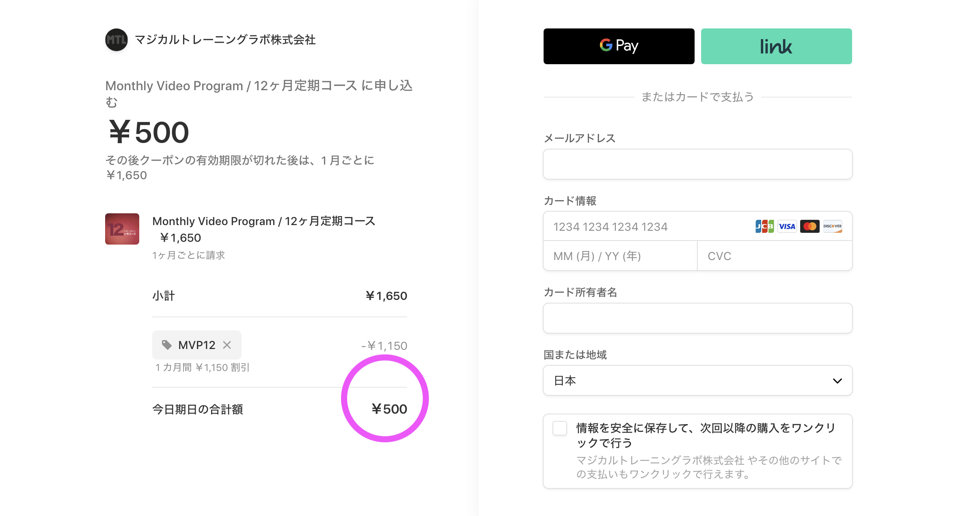
Task: Click the CVC security code field
Action: 774,256
